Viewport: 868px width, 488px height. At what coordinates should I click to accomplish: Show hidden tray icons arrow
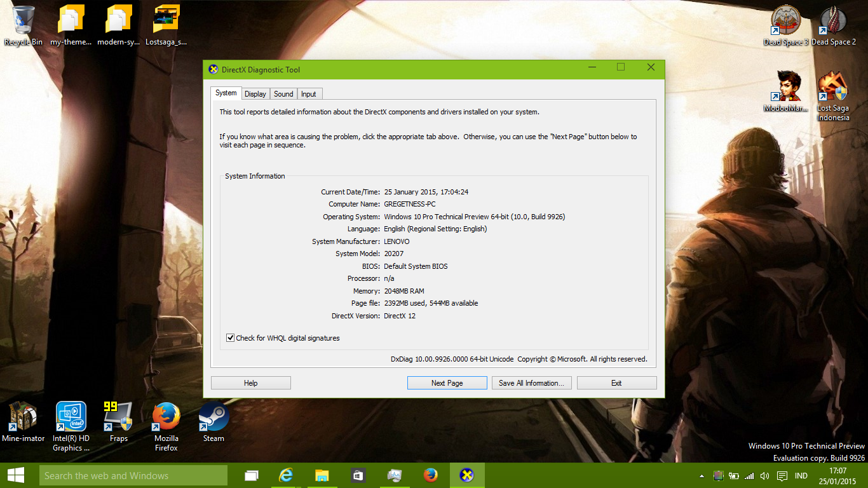702,476
